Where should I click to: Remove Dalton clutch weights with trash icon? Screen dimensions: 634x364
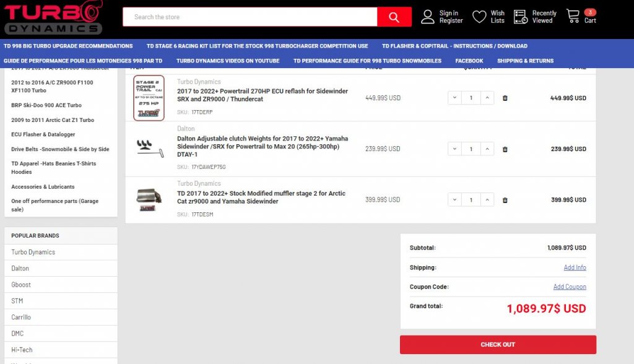pyautogui.click(x=505, y=149)
